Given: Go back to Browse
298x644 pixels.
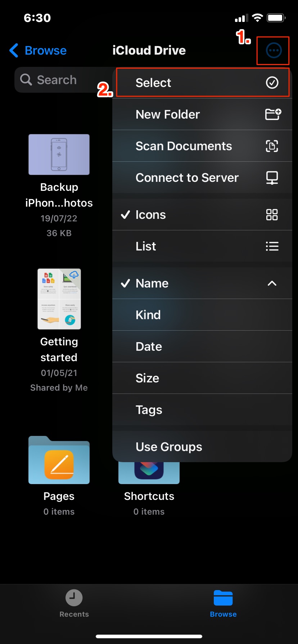Looking at the screenshot, I should point(38,50).
